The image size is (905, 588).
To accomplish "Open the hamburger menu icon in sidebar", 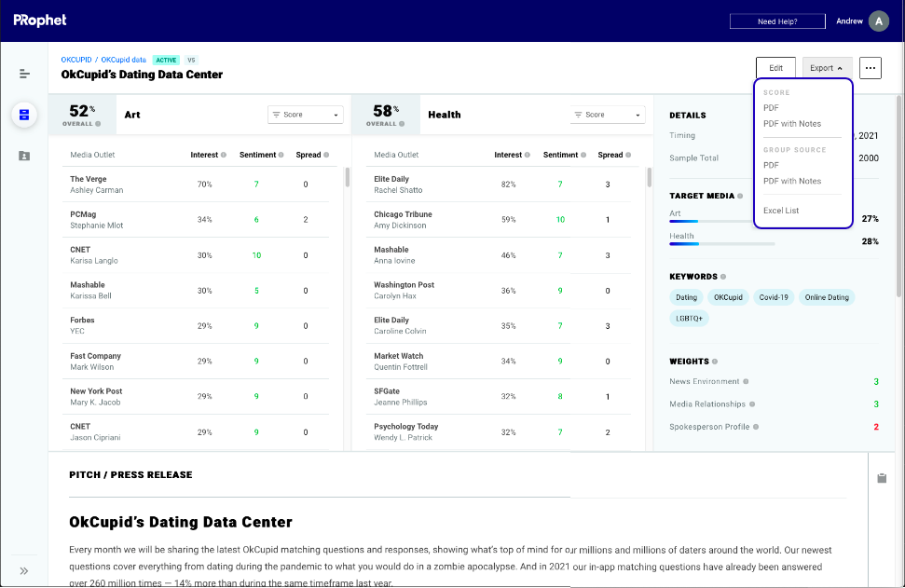I will click(24, 74).
